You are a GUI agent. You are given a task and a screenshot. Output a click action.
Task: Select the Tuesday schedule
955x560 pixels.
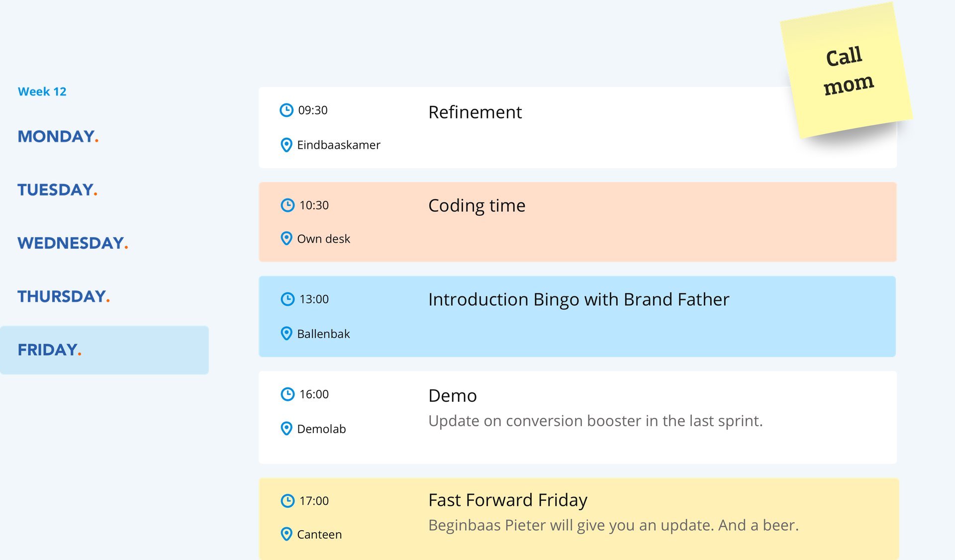click(x=57, y=189)
